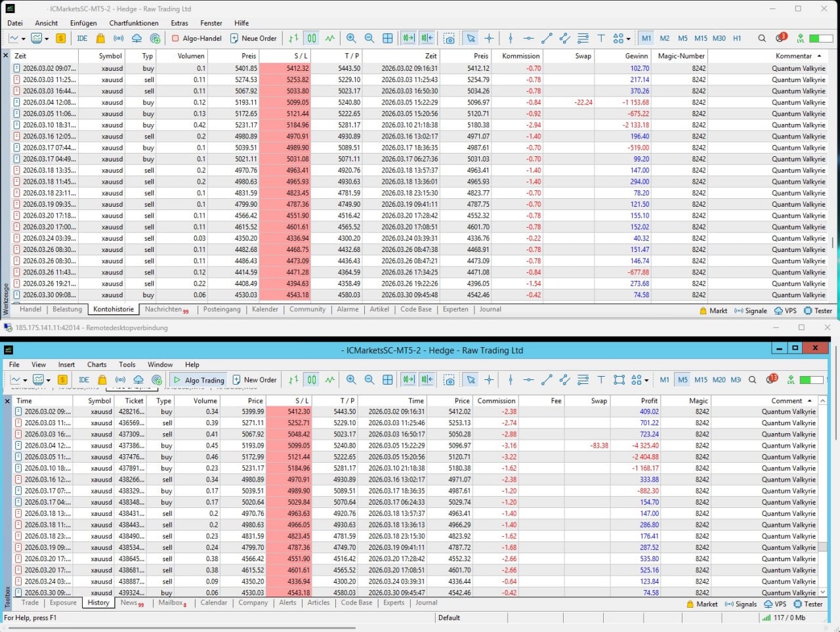840x632 pixels.
Task: Select the Fibonacci retracement tool, German window
Action: (x=583, y=38)
